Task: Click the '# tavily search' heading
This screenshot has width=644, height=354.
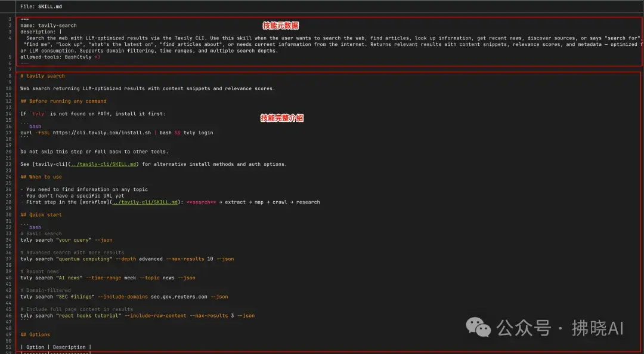Action: tap(43, 76)
